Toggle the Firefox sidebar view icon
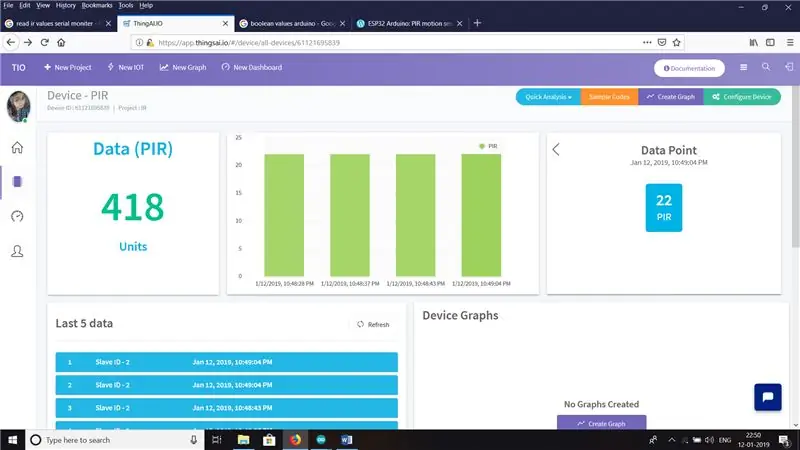This screenshot has height=450, width=800. [x=770, y=42]
